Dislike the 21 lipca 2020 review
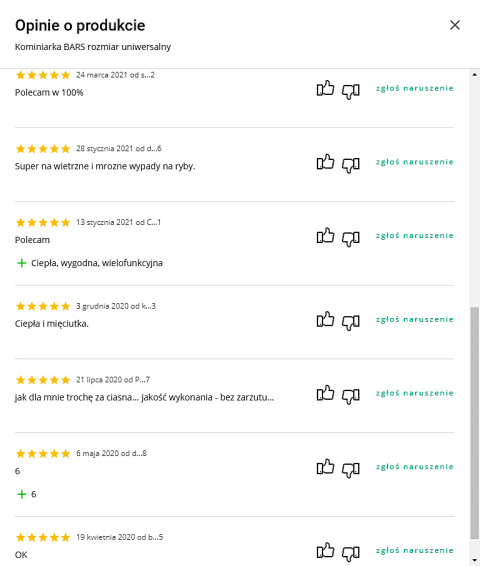Screen dimensions: 480x566 pyautogui.click(x=351, y=396)
